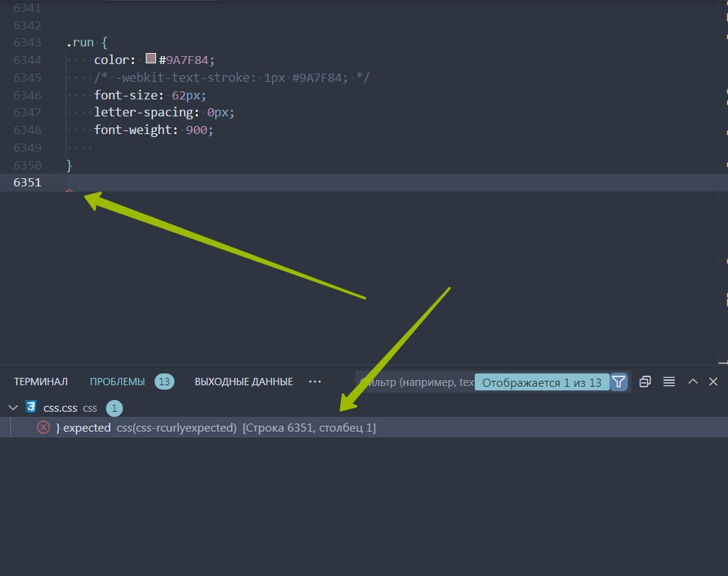Click line number 6343 in gutter

coord(27,42)
